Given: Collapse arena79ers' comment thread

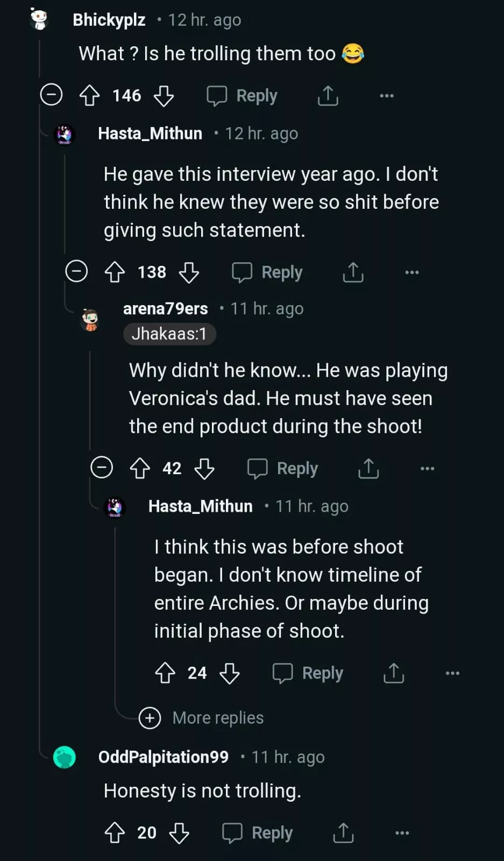Looking at the screenshot, I should pyautogui.click(x=102, y=468).
